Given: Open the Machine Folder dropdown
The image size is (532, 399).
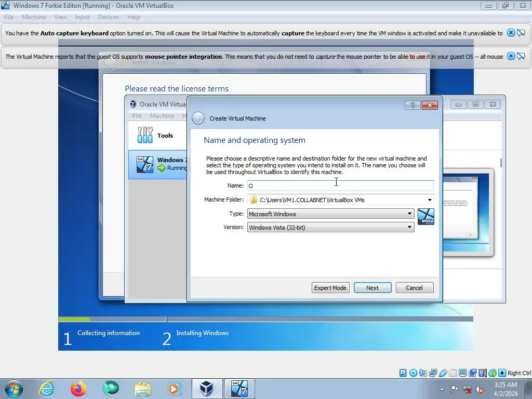Looking at the screenshot, I should (x=430, y=200).
